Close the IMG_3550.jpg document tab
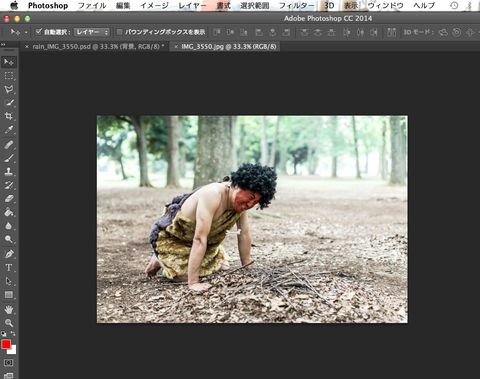The height and width of the screenshot is (379, 480). point(176,47)
